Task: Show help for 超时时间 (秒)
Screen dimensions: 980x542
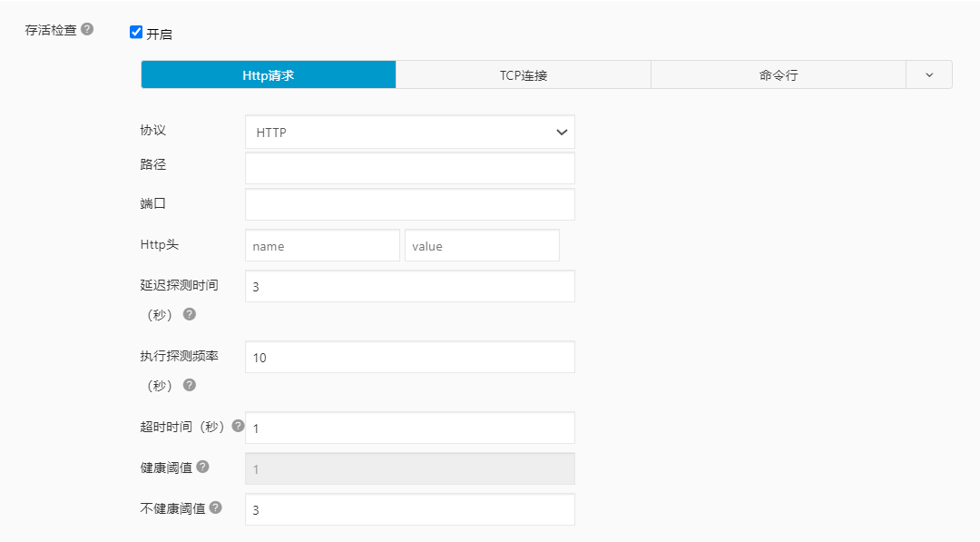Action: (238, 426)
